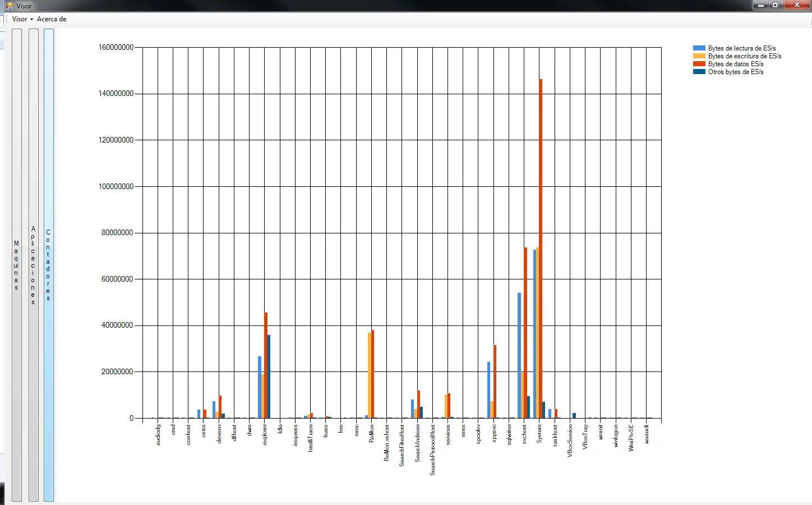Click x-axis label 'WmiPrvSE'

(631, 438)
